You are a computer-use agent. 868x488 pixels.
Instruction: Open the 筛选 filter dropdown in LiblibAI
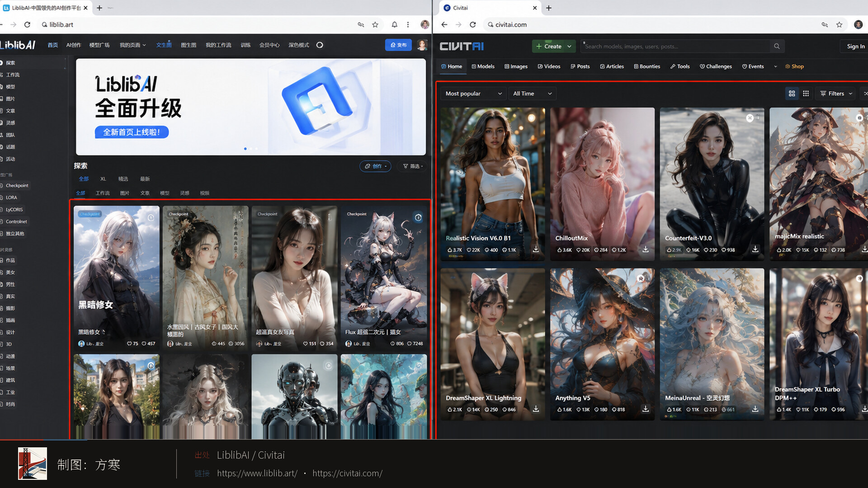[413, 166]
